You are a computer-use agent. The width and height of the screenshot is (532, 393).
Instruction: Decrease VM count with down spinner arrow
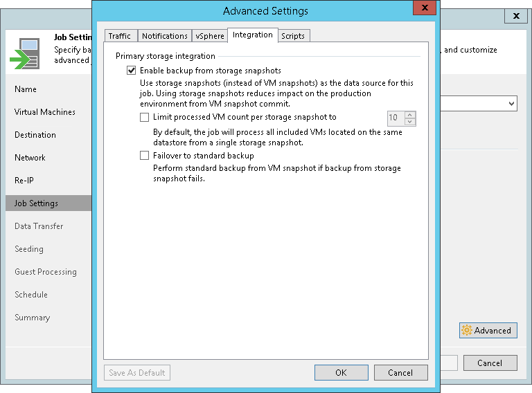tap(410, 122)
